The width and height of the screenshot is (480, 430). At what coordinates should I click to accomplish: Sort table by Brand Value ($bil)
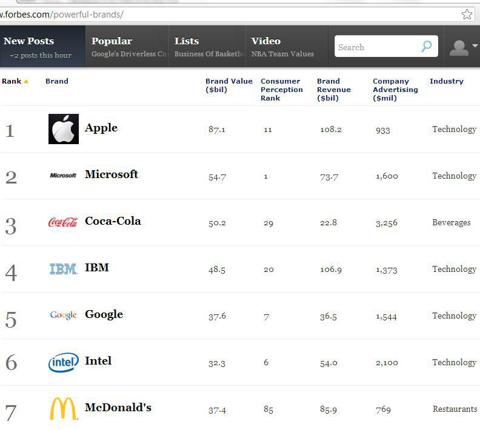[229, 85]
